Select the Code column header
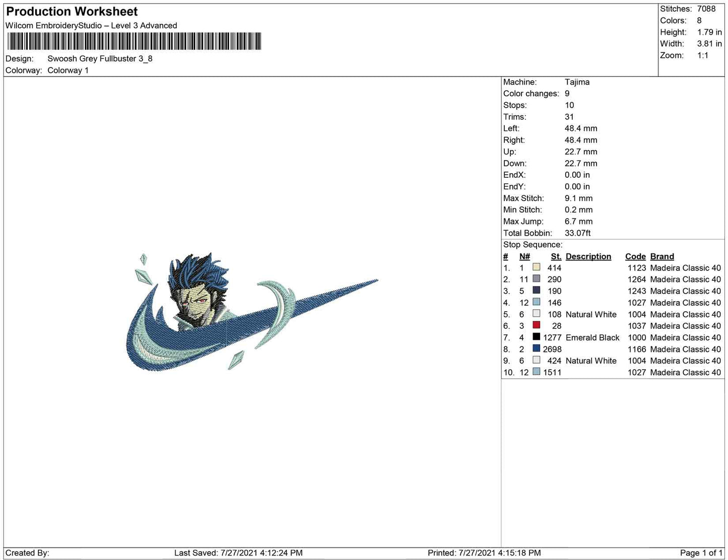This screenshot has height=560, width=728. point(635,256)
